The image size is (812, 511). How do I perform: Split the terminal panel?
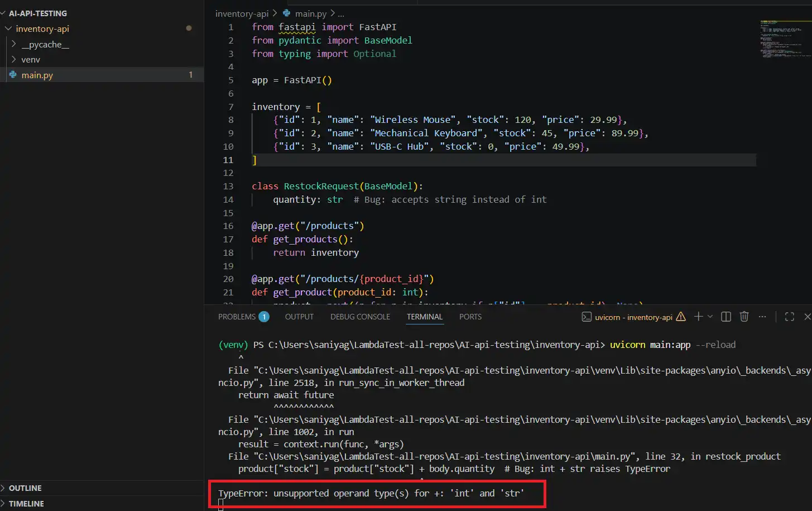(725, 317)
